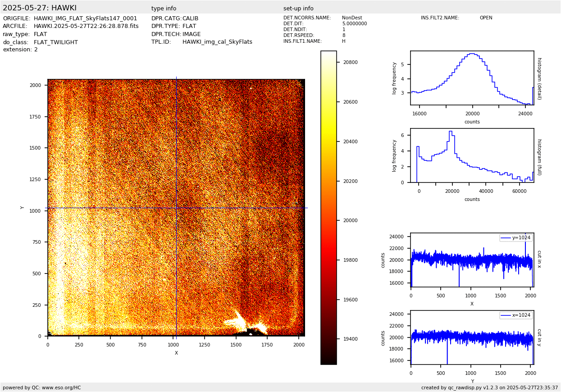
Task: Select the 'type info' header
Action: pyautogui.click(x=164, y=9)
